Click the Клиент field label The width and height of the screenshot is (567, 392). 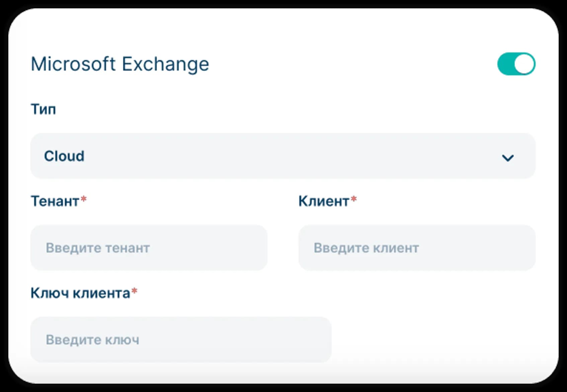coord(324,201)
